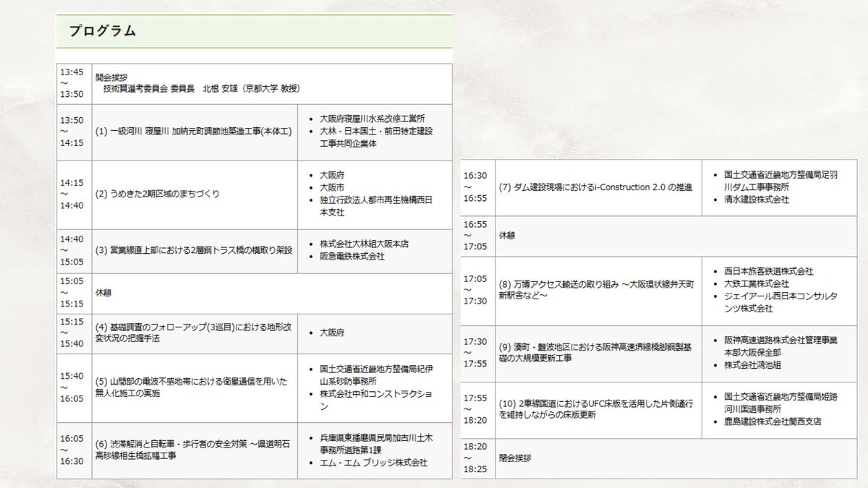This screenshot has width=868, height=488.
Task: Select the 14:40~15:05 time cell
Action: [x=74, y=250]
